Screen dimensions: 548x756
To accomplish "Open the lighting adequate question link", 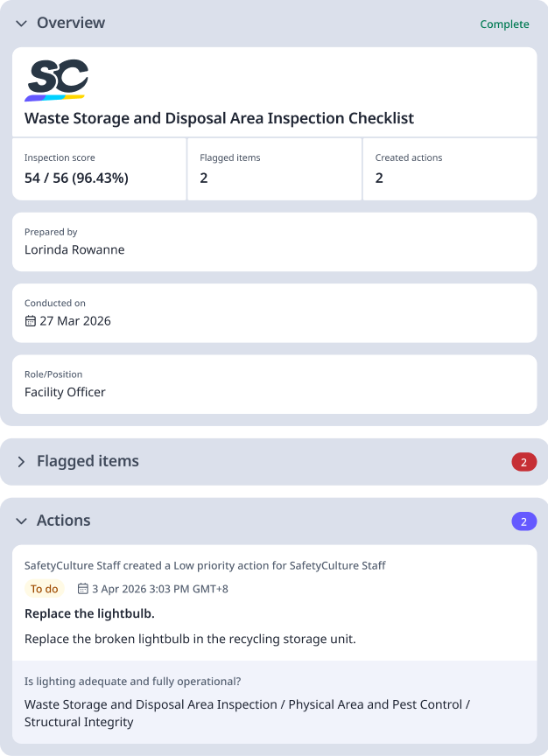I will [x=132, y=682].
